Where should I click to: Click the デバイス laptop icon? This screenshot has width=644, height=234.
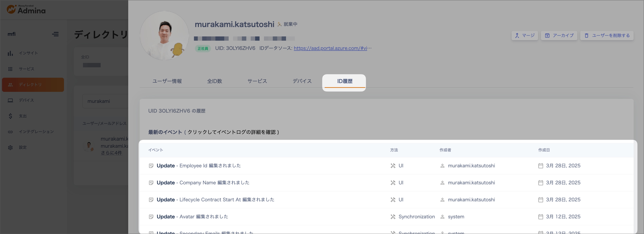pyautogui.click(x=10, y=100)
